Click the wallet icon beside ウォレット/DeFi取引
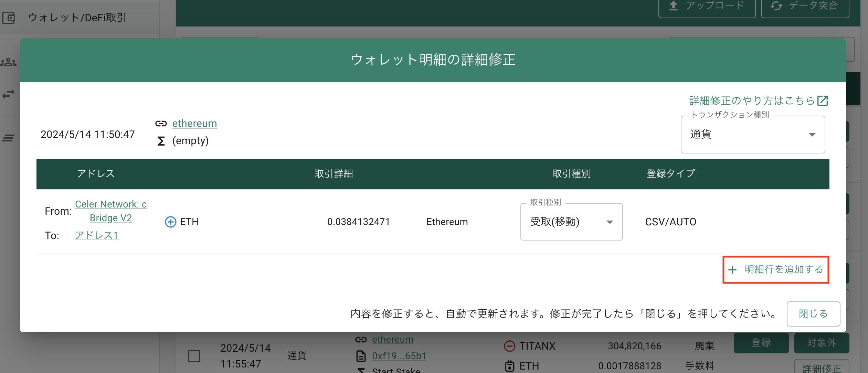The image size is (868, 373). click(9, 18)
